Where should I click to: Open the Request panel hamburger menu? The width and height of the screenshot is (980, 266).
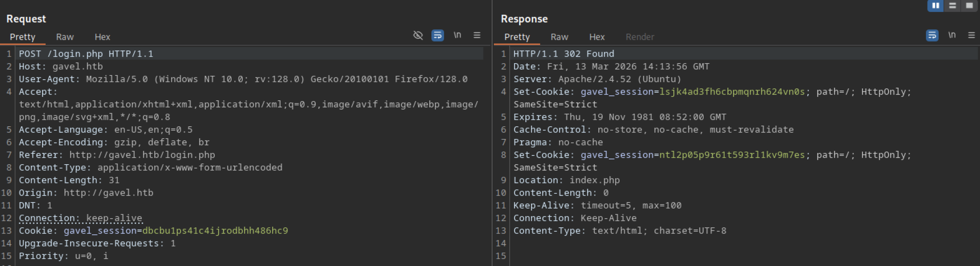[x=477, y=35]
